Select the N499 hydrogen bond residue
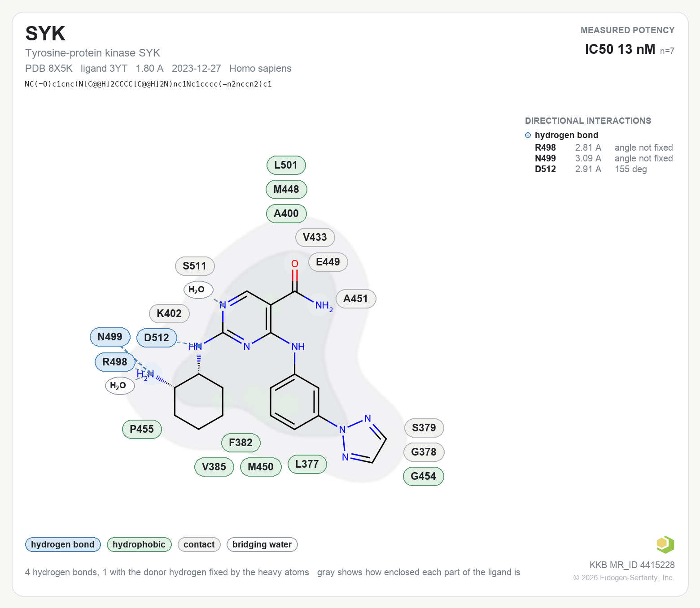Viewport: 700px width, 608px height. click(x=110, y=337)
